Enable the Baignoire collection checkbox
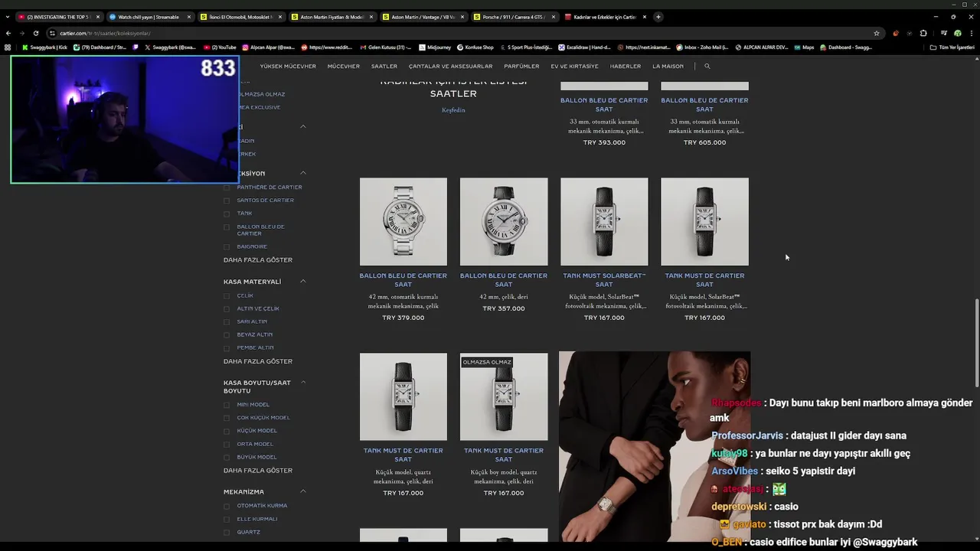This screenshot has width=980, height=551. (227, 247)
